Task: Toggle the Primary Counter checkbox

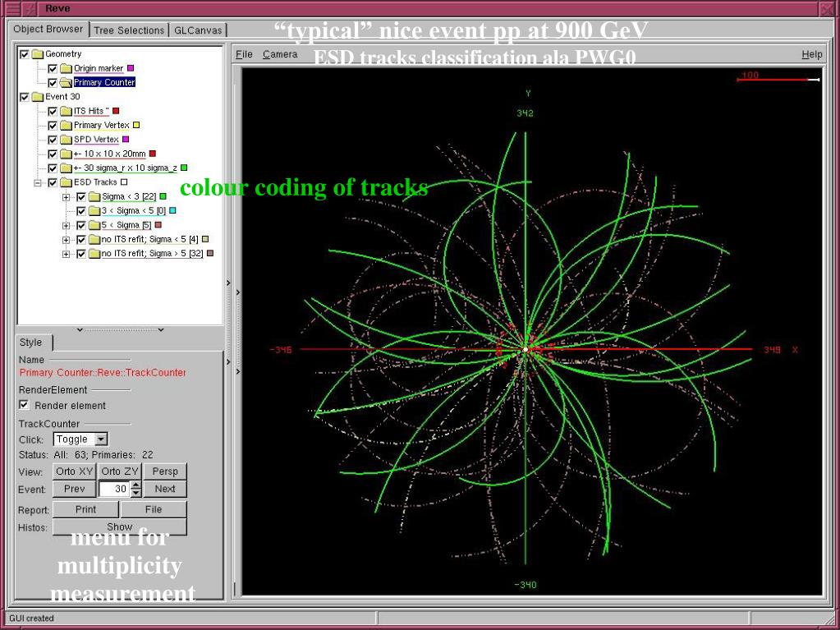Action: [x=53, y=82]
